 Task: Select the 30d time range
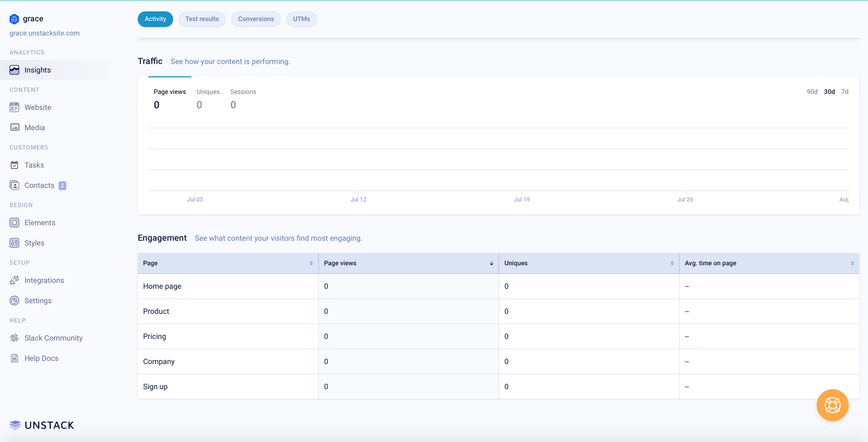click(x=829, y=92)
